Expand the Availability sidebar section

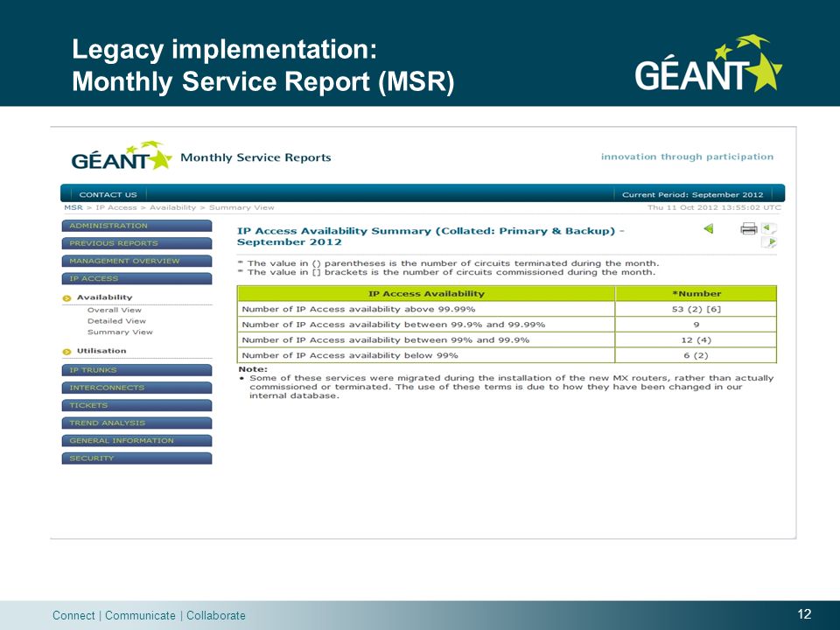[104, 297]
